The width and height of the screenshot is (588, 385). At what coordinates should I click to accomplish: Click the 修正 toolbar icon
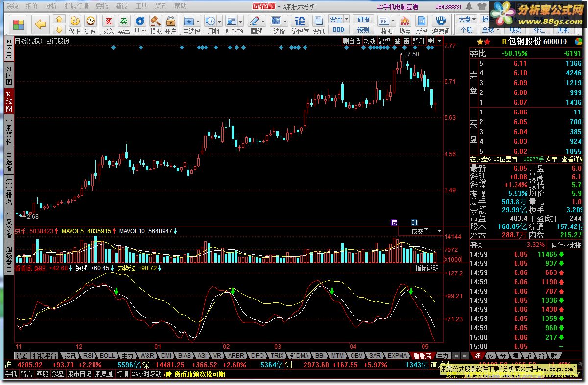click(x=75, y=21)
